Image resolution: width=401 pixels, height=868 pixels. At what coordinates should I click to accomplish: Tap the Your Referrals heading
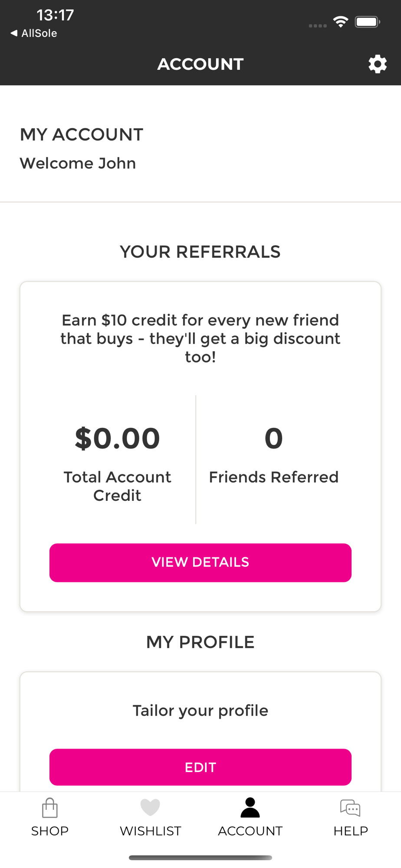(x=200, y=252)
